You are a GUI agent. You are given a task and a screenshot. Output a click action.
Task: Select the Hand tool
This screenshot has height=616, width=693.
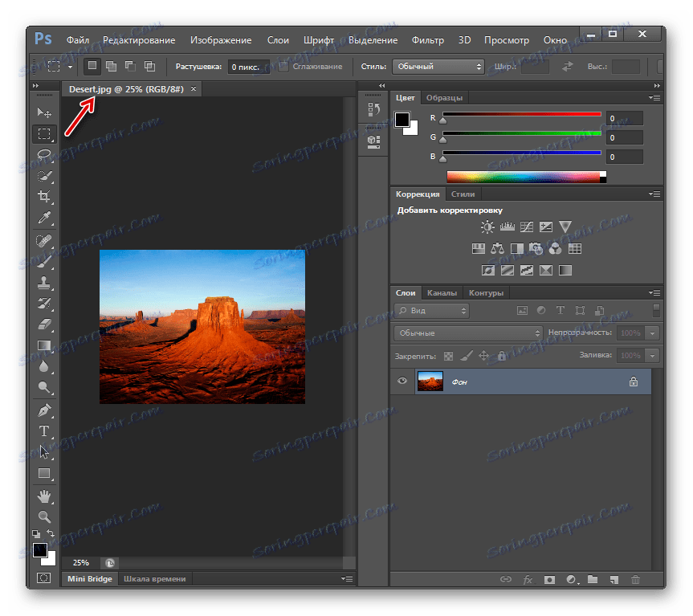tap(43, 496)
